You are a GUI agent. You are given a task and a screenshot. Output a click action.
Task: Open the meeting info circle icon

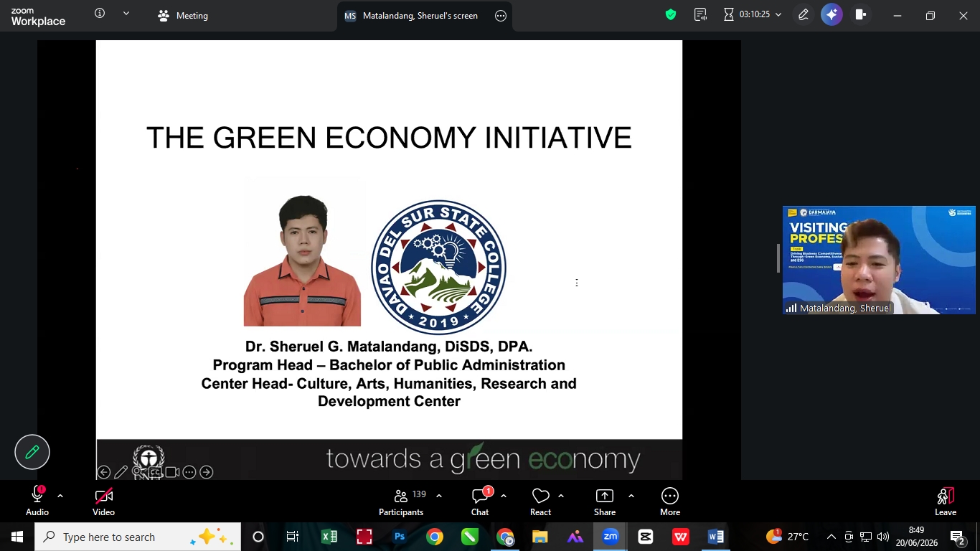click(100, 13)
